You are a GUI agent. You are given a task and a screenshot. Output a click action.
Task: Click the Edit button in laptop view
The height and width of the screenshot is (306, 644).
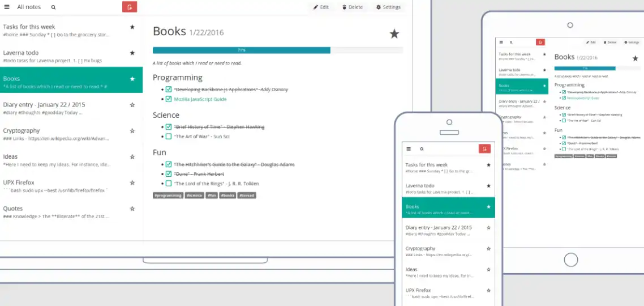click(x=321, y=7)
